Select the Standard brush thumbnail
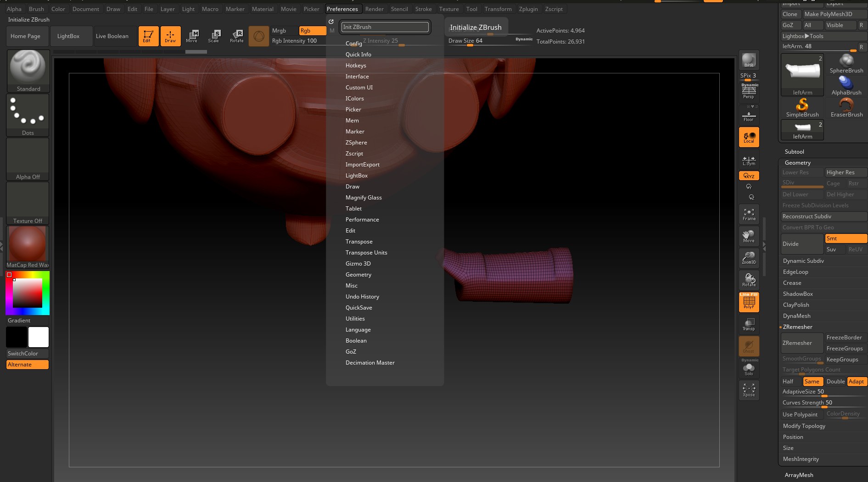 [28, 71]
